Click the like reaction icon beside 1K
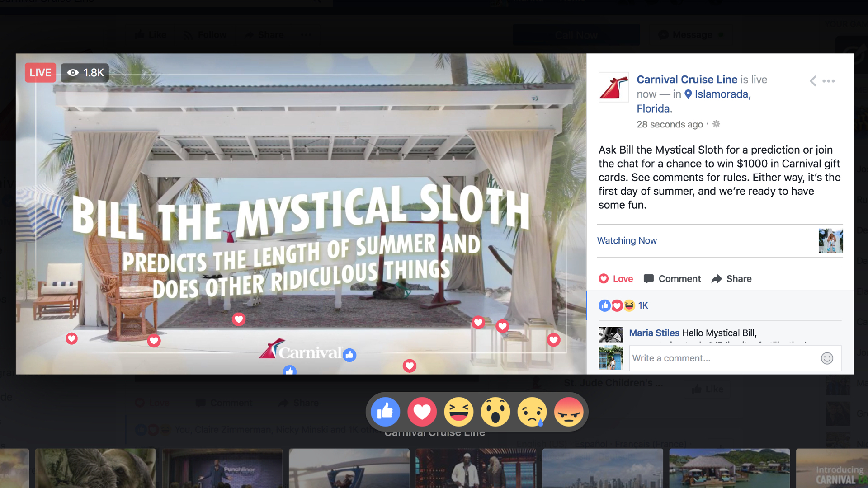868x488 pixels. point(604,306)
